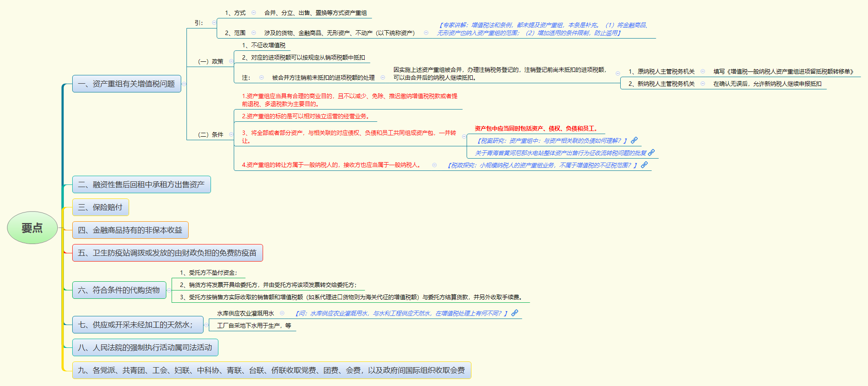Collapse the (一)政策 branch toggle
Viewport: 868px width, 386px height.
(231, 61)
